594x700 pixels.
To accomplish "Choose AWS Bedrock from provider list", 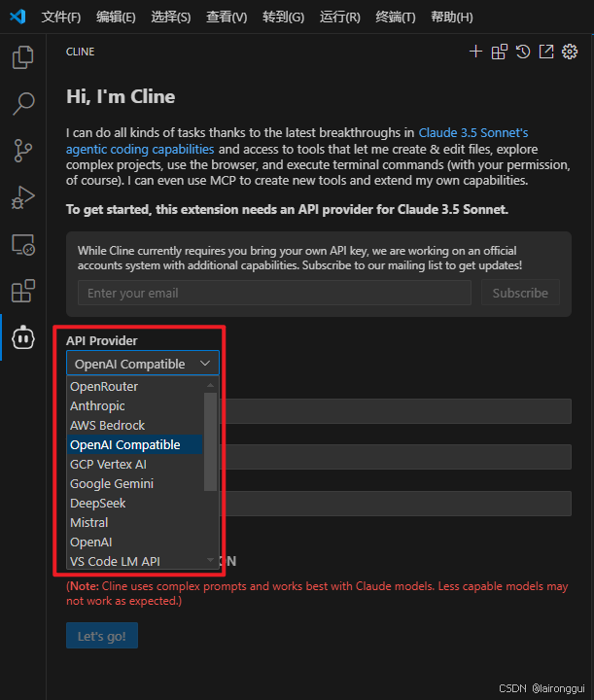I will [x=134, y=426].
